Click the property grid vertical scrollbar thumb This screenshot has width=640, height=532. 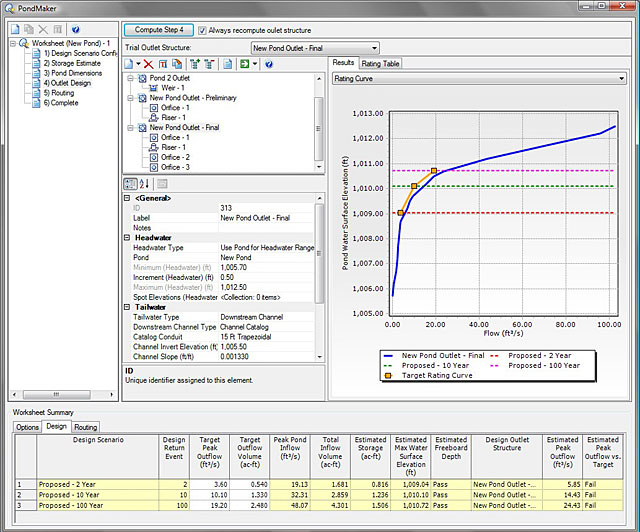pos(319,254)
